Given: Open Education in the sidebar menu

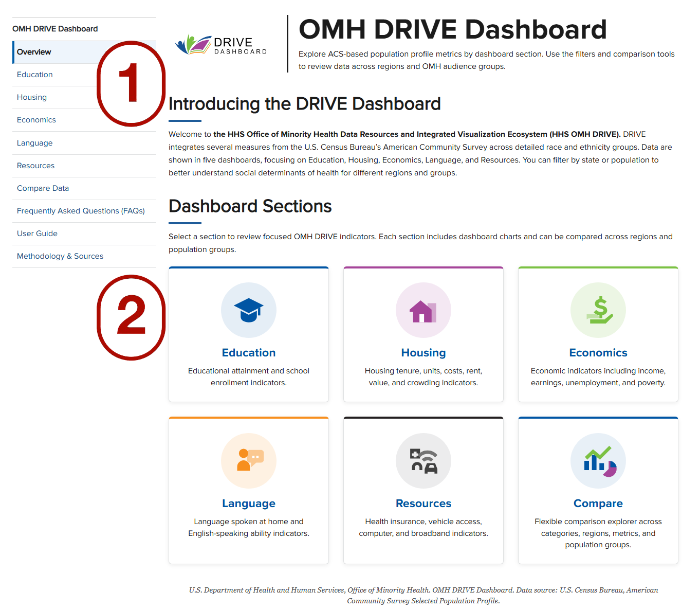Looking at the screenshot, I should [84, 75].
